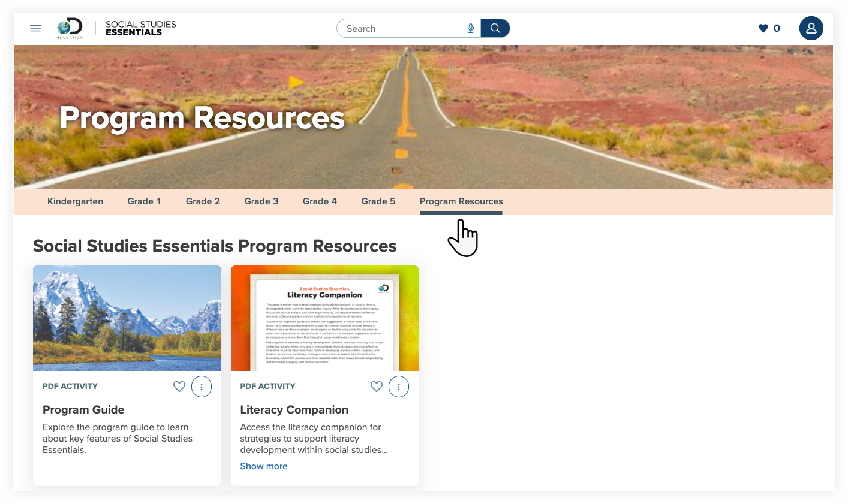Viewport: 848px width, 504px height.
Task: Click the Discovery Education logo
Action: pyautogui.click(x=70, y=28)
